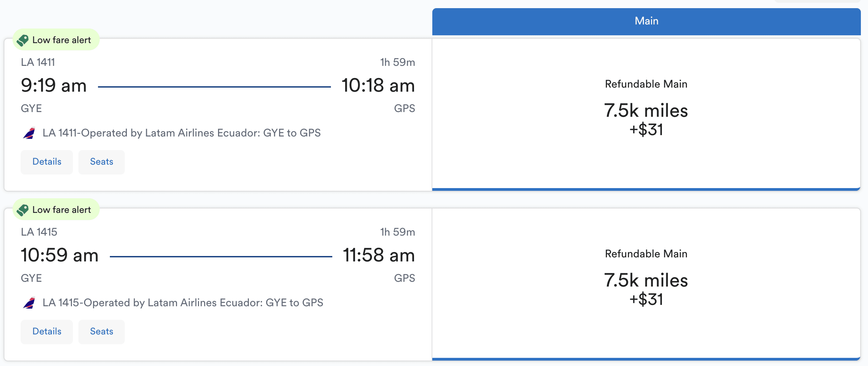Click the 10:18 am arrival time
Viewport: 868px width, 366px height.
tap(378, 85)
